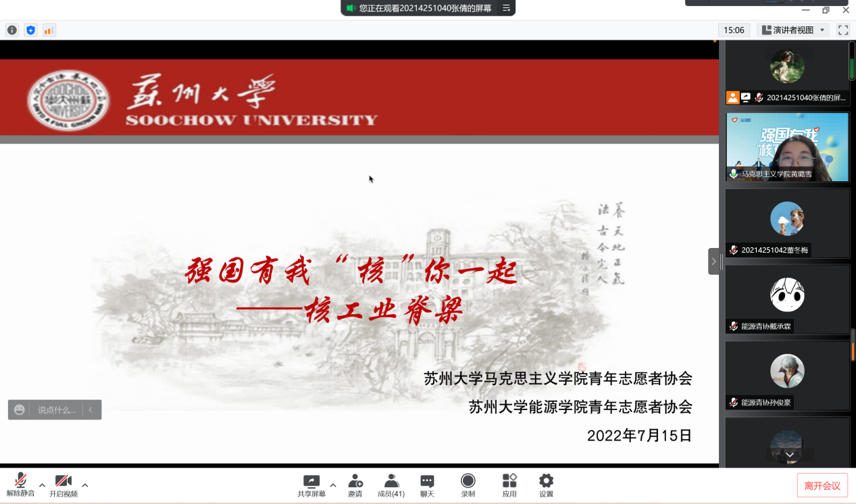Expand video options arrow beside 开启视频
856x504 pixels.
pos(85,485)
